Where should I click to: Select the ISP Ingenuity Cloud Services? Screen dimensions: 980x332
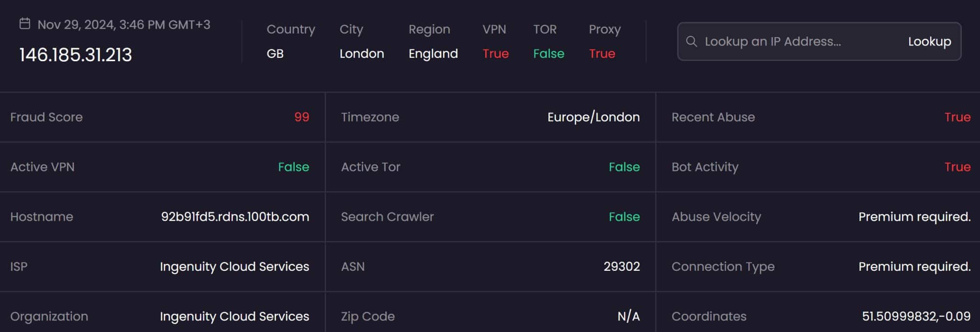234,266
